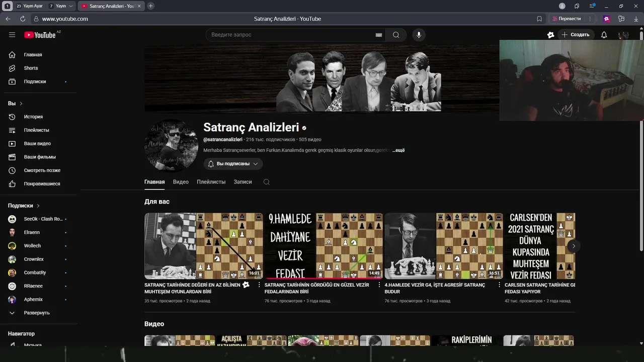The image size is (644, 362).
Task: Click the 505 видео count text
Action: coord(310,139)
